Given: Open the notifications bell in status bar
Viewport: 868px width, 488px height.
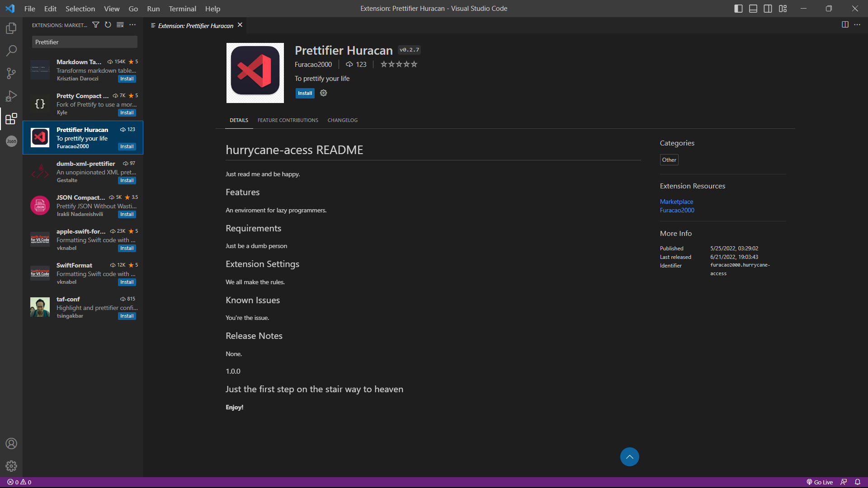Looking at the screenshot, I should click(x=858, y=482).
